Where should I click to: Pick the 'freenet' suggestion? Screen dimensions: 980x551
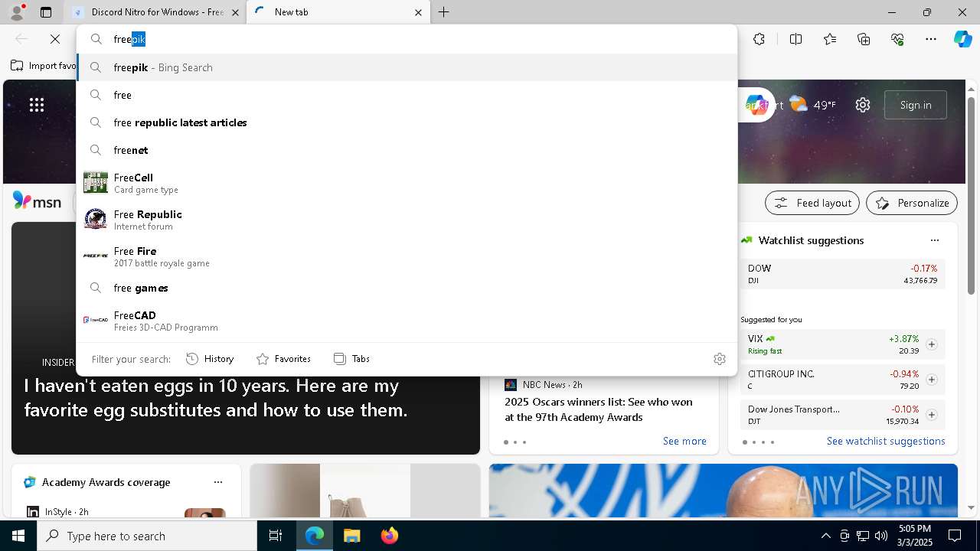click(407, 150)
